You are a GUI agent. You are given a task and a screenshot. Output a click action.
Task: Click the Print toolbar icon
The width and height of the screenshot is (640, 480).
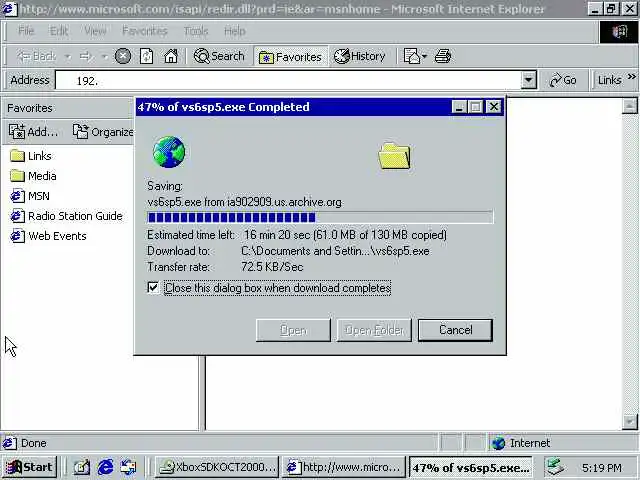[x=442, y=56]
